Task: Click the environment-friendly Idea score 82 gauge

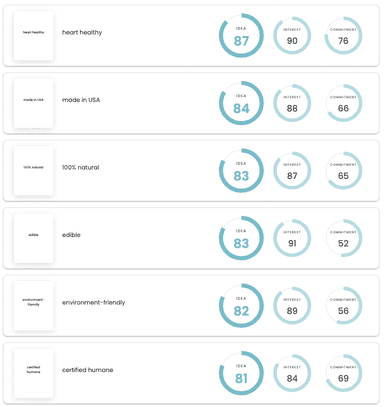Action: click(241, 306)
